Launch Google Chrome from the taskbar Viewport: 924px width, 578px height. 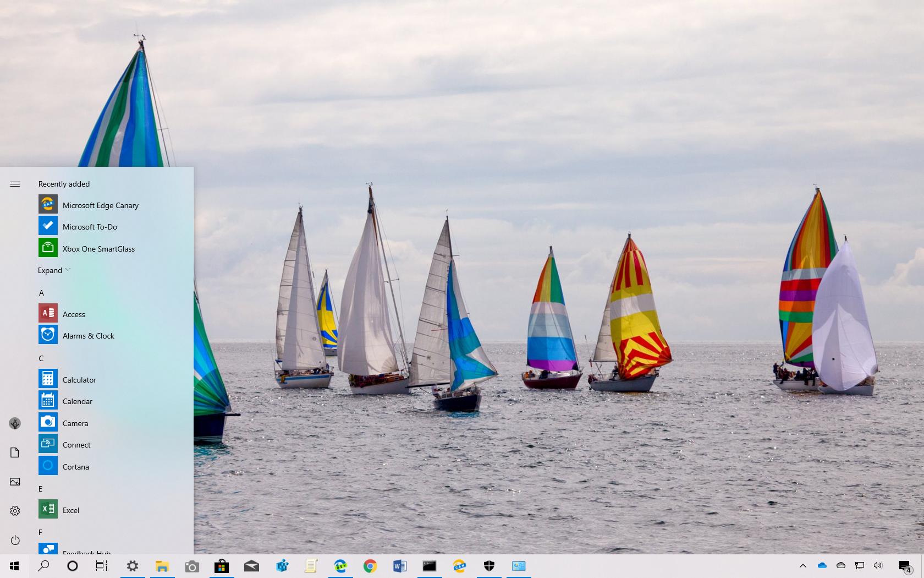tap(370, 566)
